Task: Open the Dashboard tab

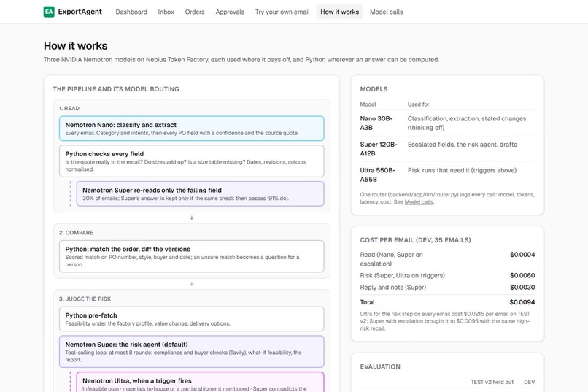Action: 131,12
